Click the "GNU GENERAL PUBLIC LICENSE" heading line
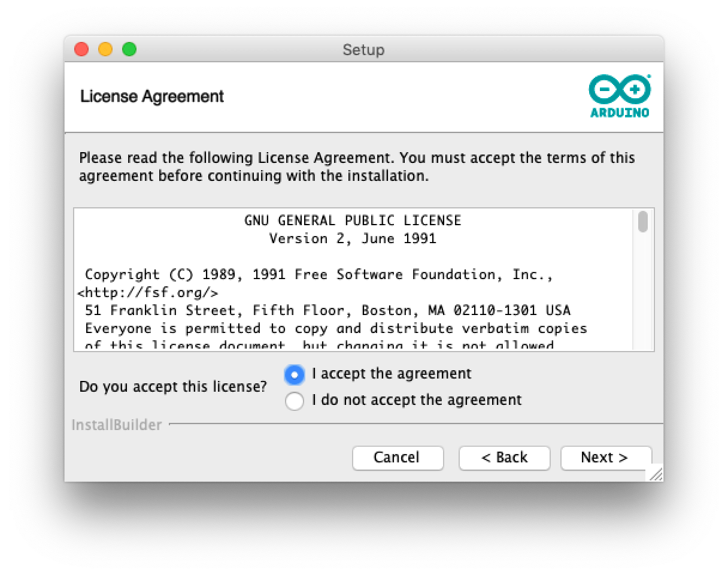The height and width of the screenshot is (575, 728). [353, 220]
